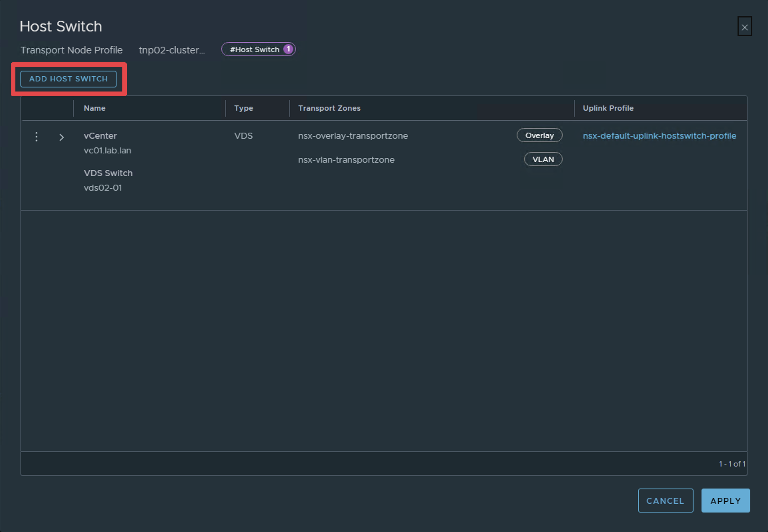
Task: Select the Transport Zones column header
Action: tap(329, 108)
